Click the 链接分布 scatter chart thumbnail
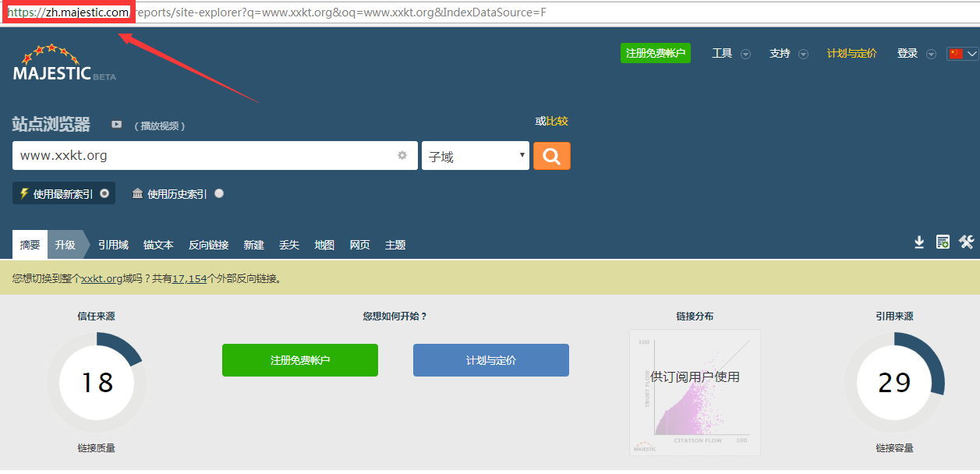Viewport: 980px width, 474px height. (x=695, y=392)
